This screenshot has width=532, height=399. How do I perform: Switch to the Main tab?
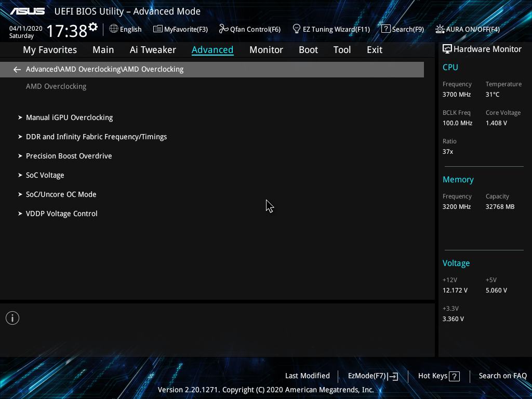pos(103,50)
